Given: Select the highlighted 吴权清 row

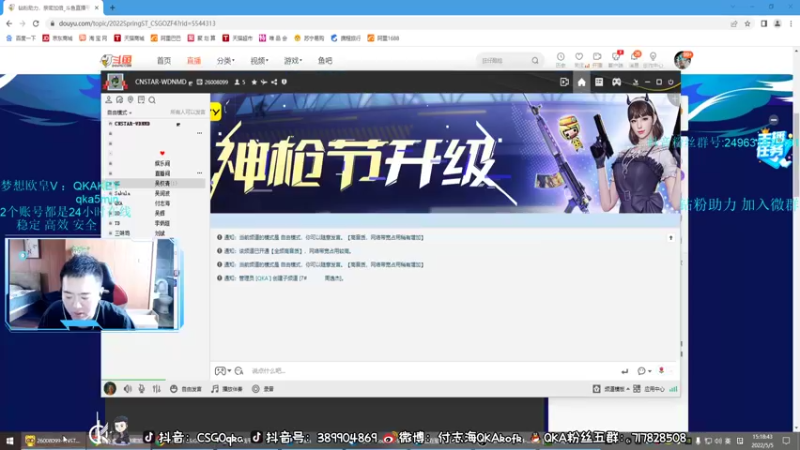Looking at the screenshot, I should (155, 183).
